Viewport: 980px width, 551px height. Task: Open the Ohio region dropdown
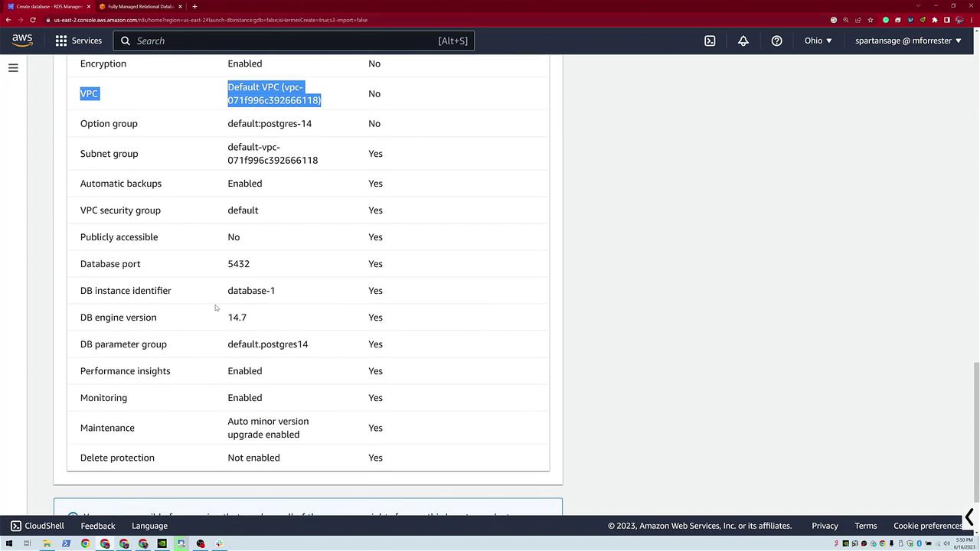coord(818,41)
